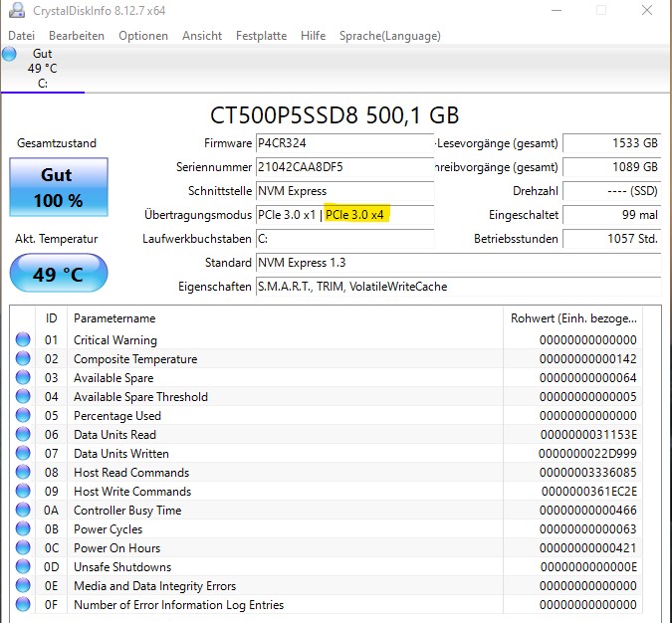Click raw value 0000000000064
Viewport: 672px width, 623px height.
[588, 378]
